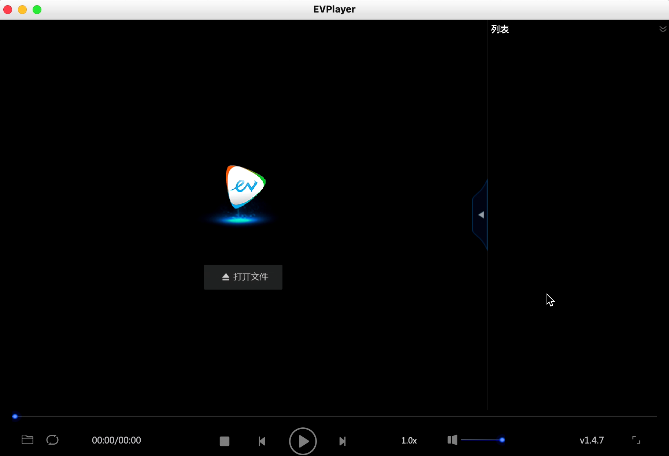
Task: Expand the double-chevron playlist menu
Action: pyautogui.click(x=662, y=29)
